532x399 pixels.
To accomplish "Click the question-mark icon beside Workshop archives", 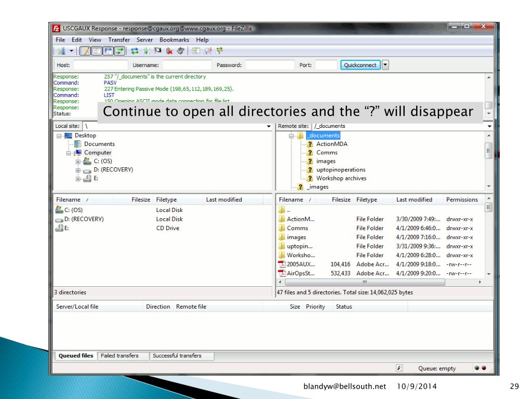I will (x=310, y=178).
